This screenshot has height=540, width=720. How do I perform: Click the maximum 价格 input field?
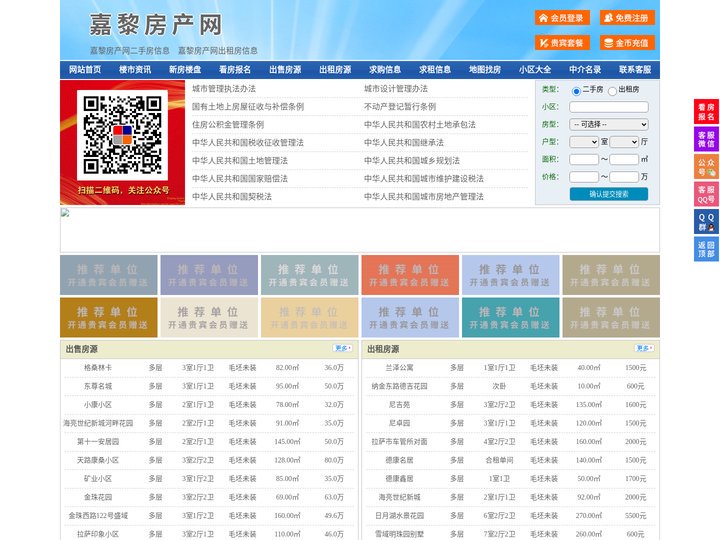[x=624, y=177]
